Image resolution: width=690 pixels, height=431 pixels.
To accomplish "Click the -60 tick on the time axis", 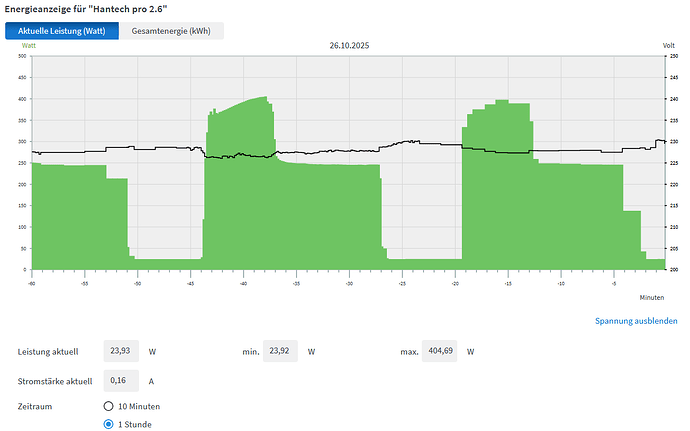I will point(32,283).
